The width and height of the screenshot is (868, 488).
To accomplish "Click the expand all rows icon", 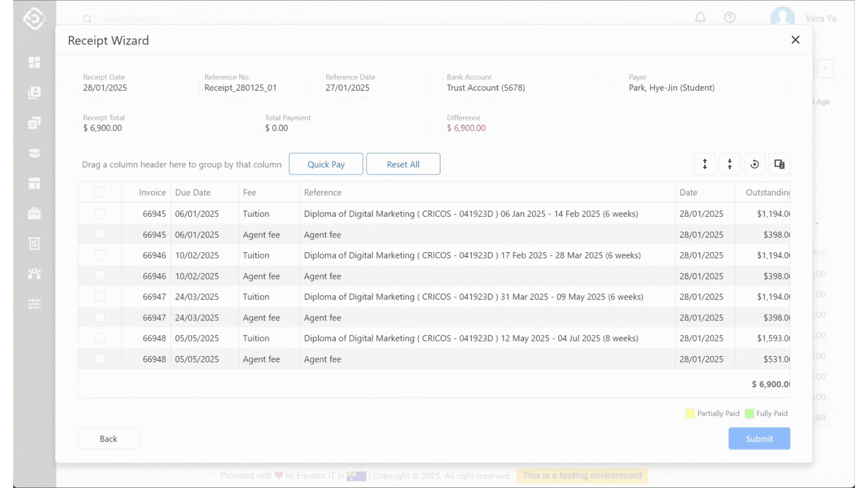I will 704,164.
